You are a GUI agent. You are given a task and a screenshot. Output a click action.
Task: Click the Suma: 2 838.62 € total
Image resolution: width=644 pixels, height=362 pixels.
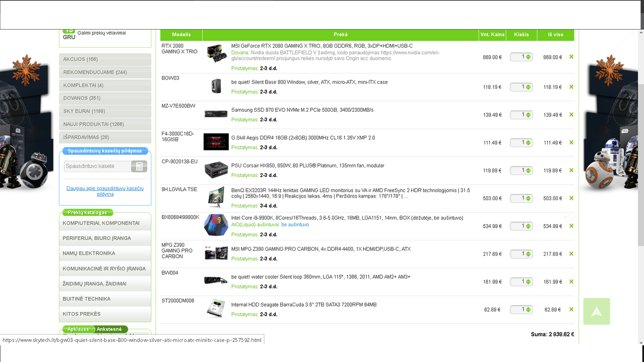coord(552,334)
